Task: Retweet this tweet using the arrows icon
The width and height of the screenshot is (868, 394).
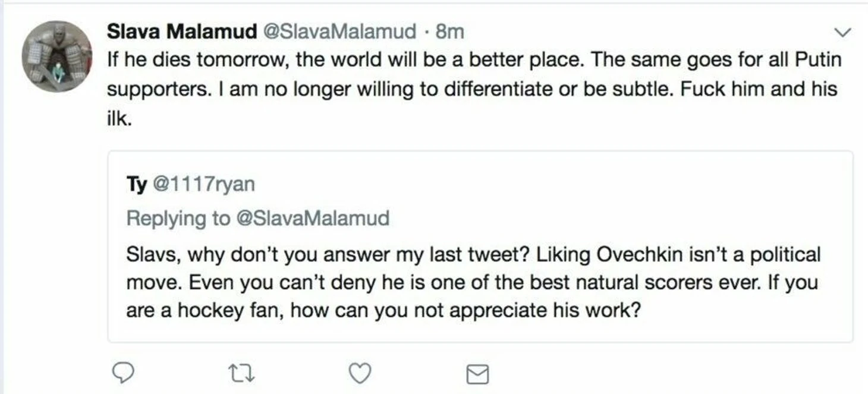Action: point(241,373)
